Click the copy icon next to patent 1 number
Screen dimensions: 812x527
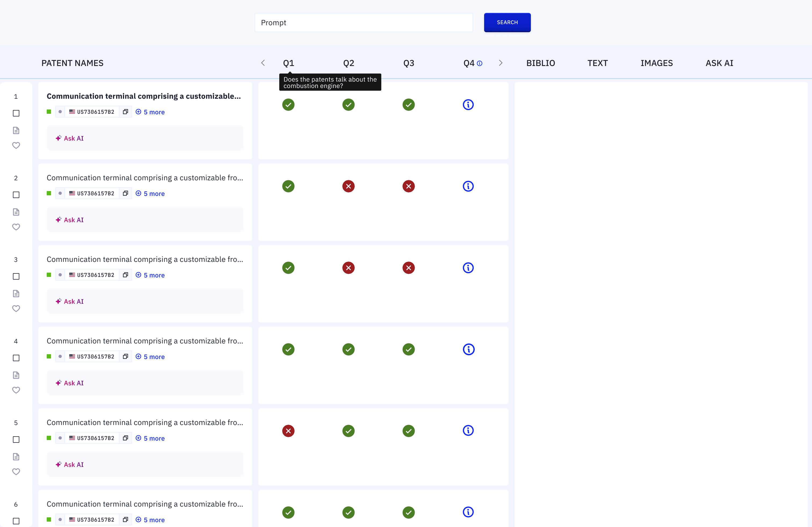pyautogui.click(x=125, y=112)
